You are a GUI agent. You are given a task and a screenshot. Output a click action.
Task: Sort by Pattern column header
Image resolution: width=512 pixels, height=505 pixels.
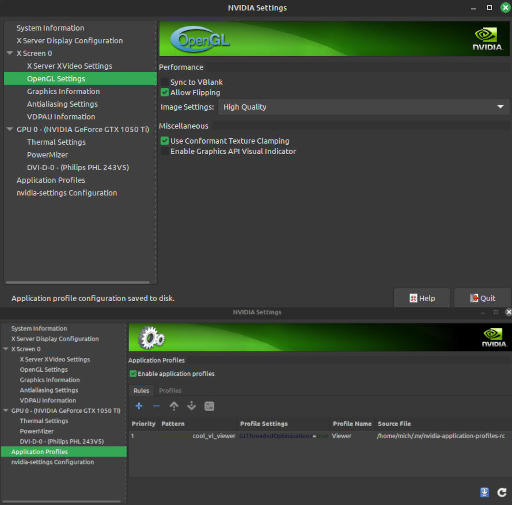click(173, 424)
